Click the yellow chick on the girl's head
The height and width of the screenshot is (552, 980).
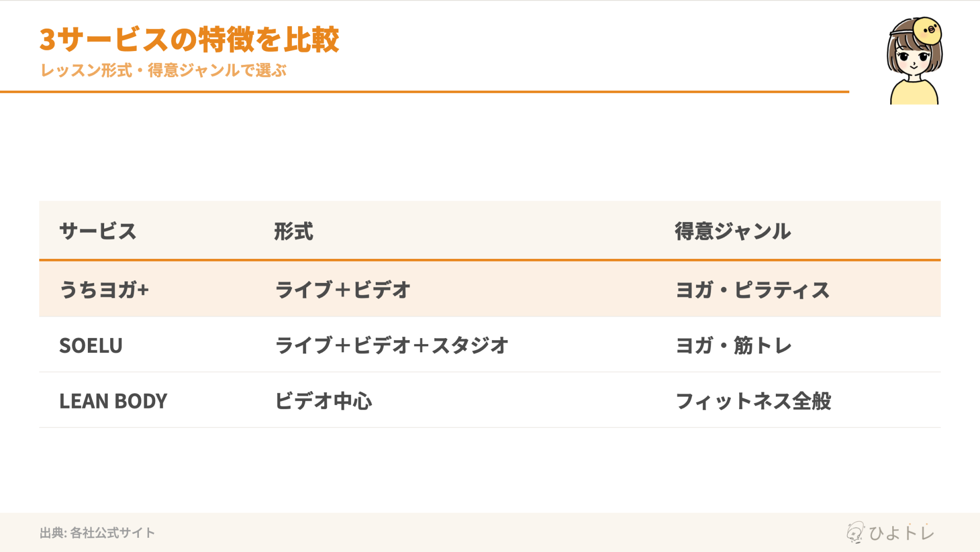coord(927,31)
